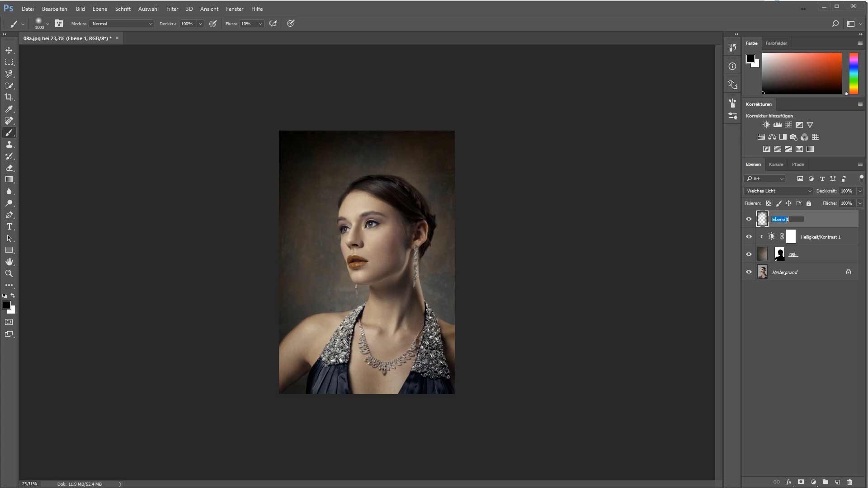The height and width of the screenshot is (488, 868).
Task: Click the delete layer trash icon
Action: [849, 482]
